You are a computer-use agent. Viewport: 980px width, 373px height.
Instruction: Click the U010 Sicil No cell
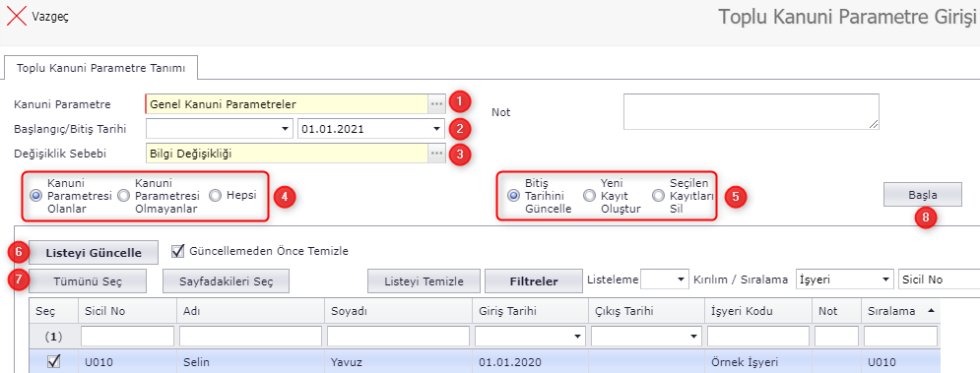coord(127,362)
